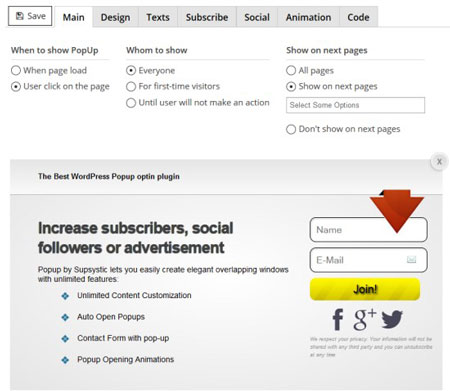Screen dimensions: 450x391
Task: Click the envelope icon in E-Mail field
Action: 412,259
